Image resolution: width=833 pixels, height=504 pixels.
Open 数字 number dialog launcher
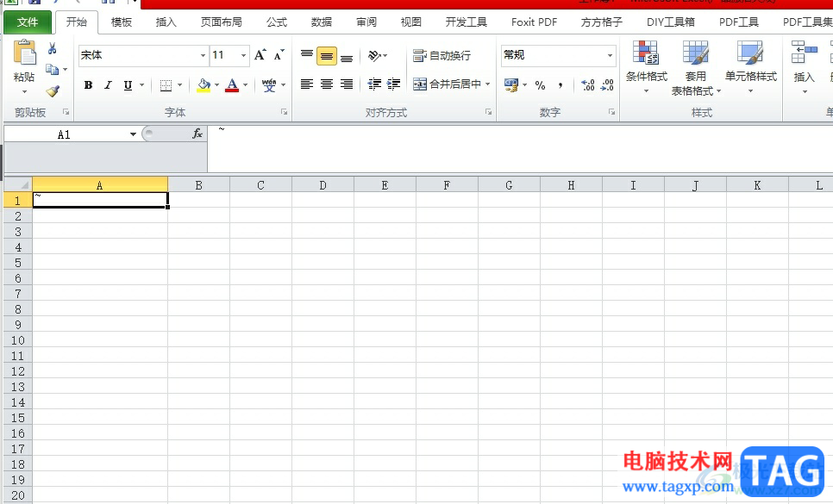point(612,112)
